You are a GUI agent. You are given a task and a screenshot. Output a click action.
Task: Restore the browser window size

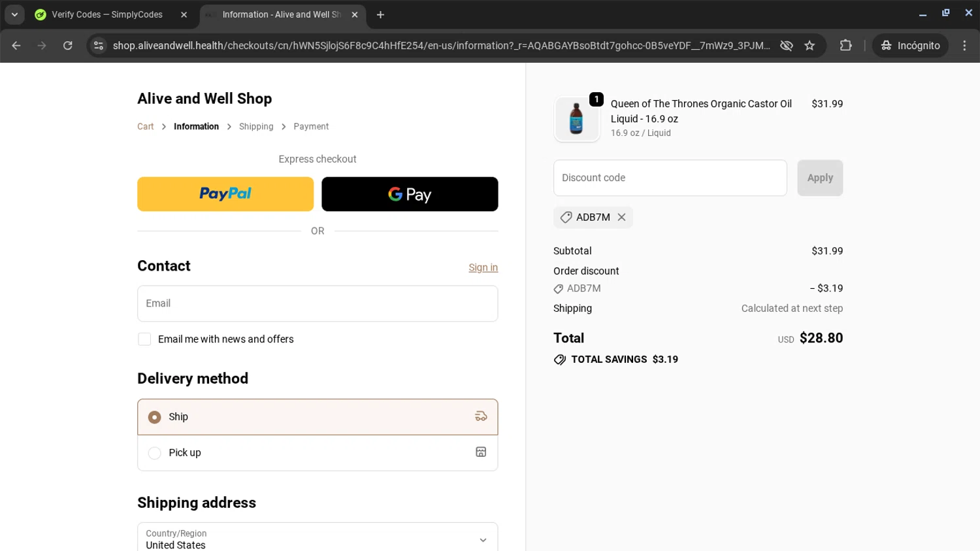(x=945, y=13)
